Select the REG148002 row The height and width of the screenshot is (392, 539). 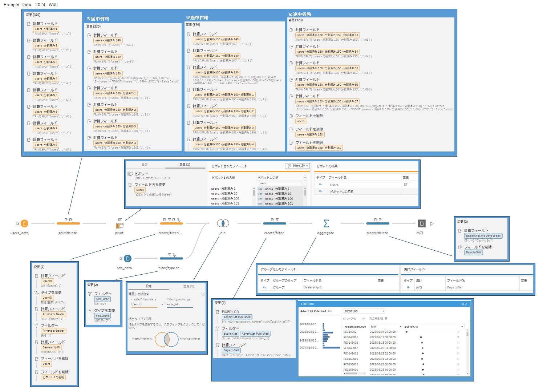pos(403,348)
